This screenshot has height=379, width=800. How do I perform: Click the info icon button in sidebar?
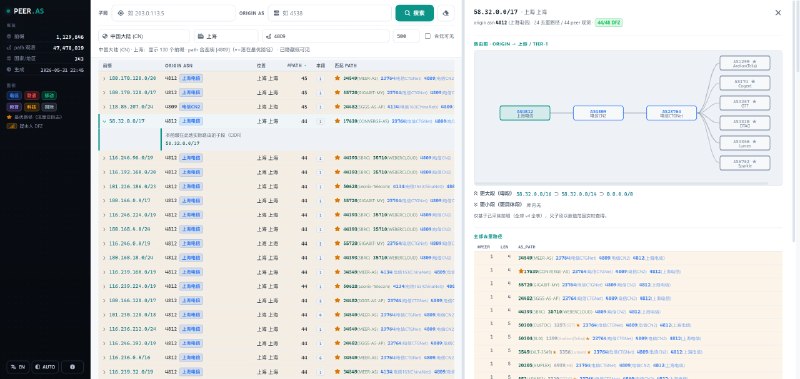point(72,367)
